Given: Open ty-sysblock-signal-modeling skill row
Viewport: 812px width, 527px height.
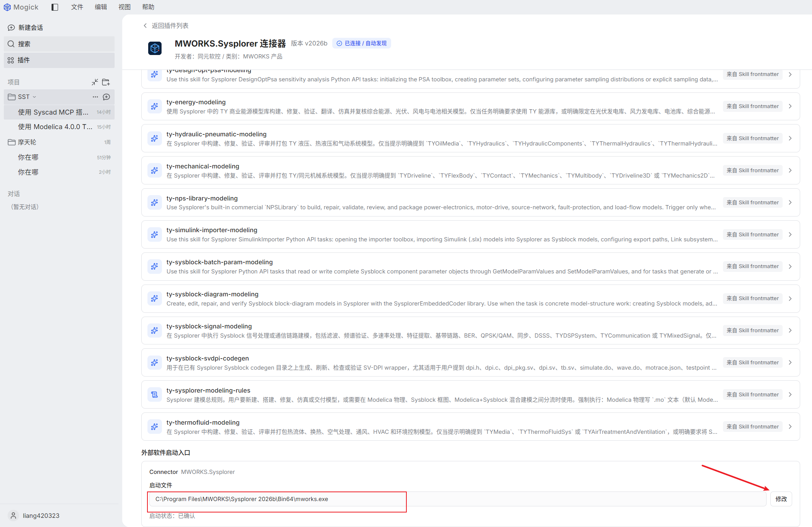Looking at the screenshot, I should (x=471, y=331).
